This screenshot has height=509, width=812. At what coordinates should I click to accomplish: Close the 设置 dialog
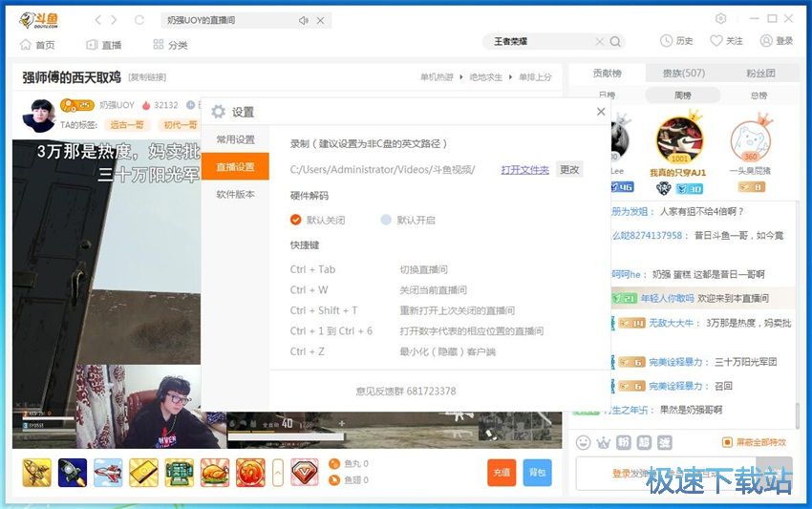coord(601,112)
